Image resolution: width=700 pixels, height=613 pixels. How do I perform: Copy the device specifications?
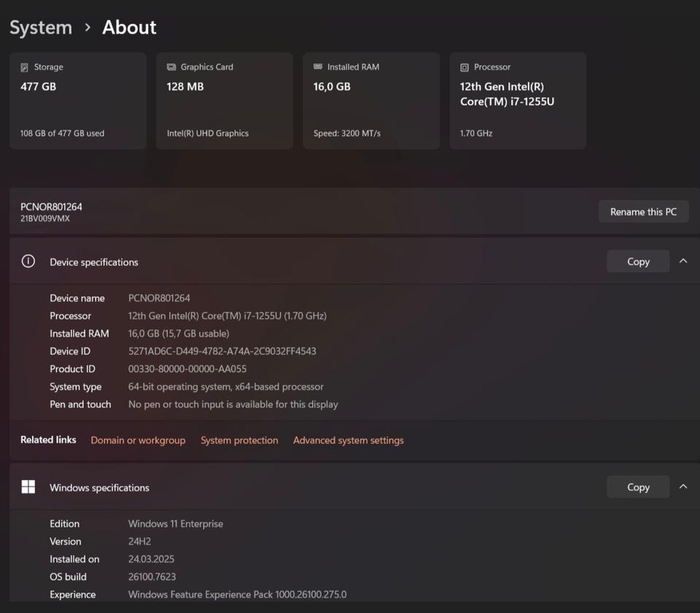pos(637,262)
